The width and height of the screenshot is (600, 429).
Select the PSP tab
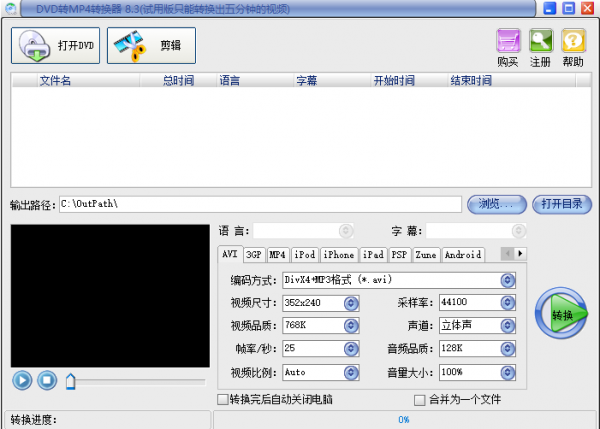click(x=399, y=255)
